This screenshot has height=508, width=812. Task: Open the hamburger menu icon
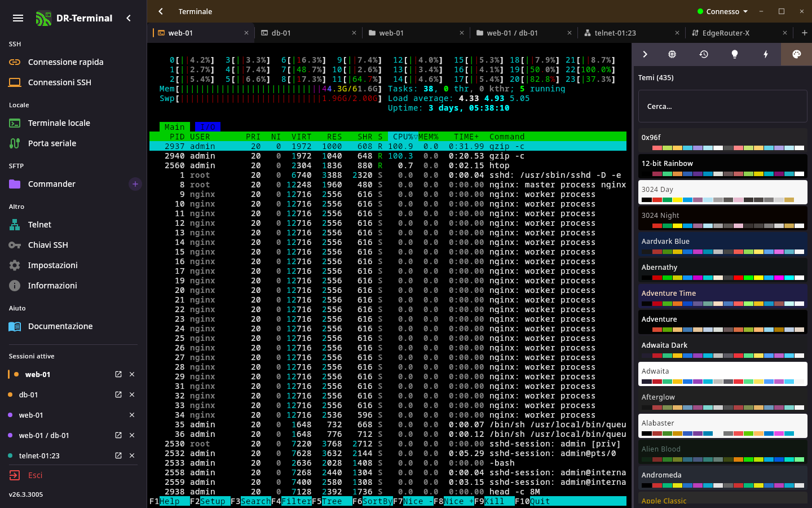click(18, 18)
